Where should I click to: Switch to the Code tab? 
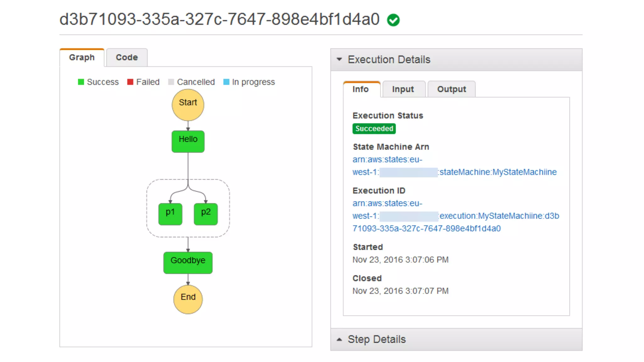pos(127,58)
